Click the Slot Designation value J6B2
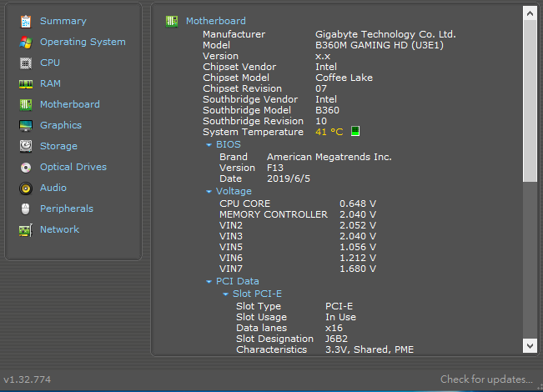This screenshot has width=543, height=392. click(x=336, y=339)
